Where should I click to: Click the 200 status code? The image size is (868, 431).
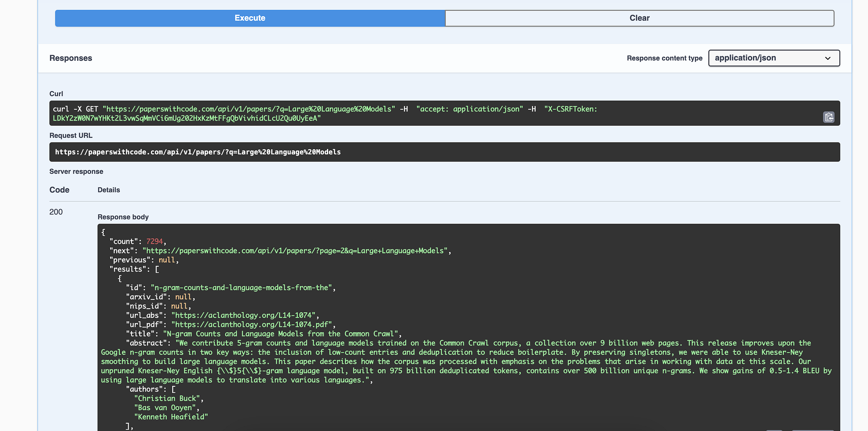56,212
